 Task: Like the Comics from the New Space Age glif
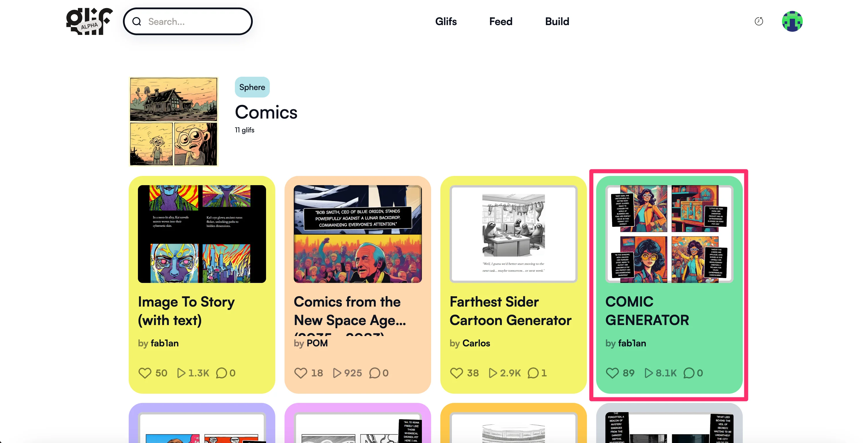click(301, 373)
